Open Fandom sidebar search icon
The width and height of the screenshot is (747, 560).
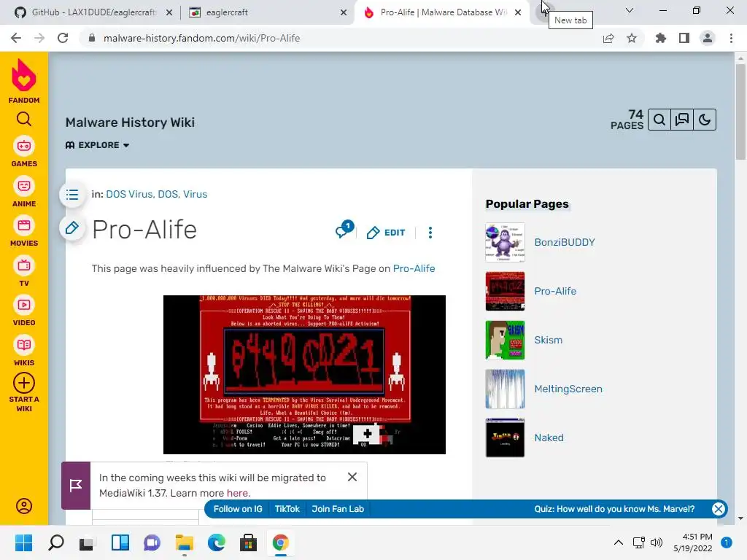point(24,119)
